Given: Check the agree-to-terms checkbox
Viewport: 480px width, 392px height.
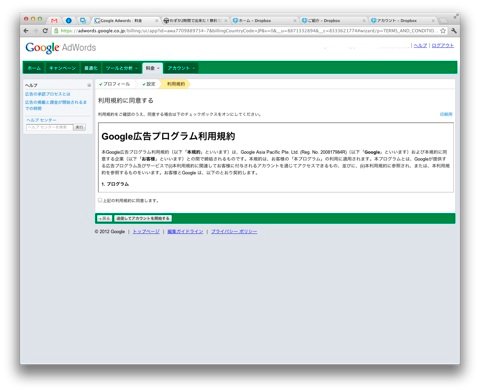Looking at the screenshot, I should [x=100, y=200].
